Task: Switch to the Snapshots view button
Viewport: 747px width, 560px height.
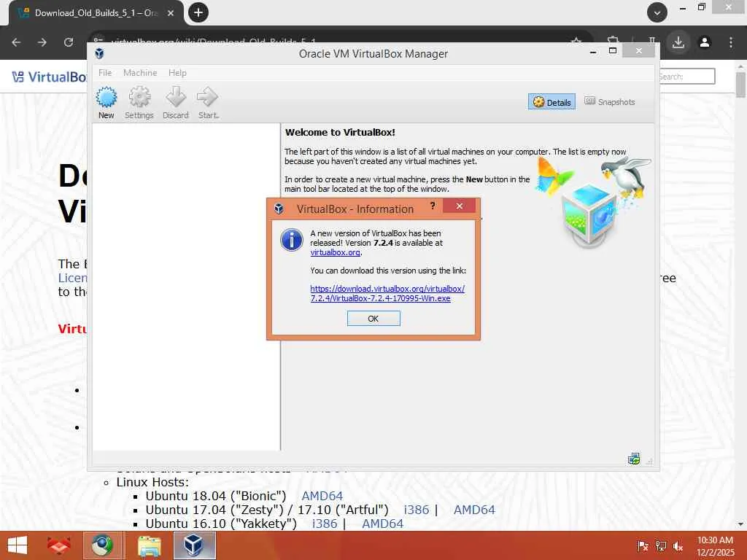Action: pos(610,102)
